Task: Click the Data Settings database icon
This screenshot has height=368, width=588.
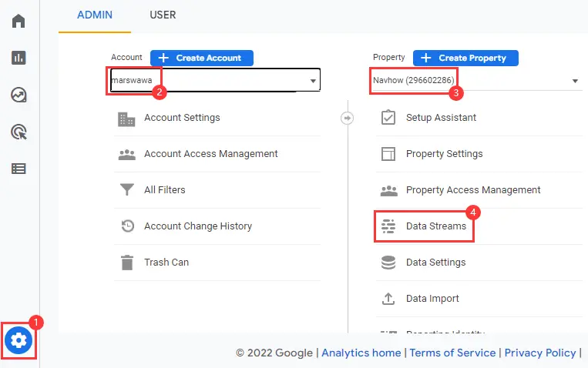Action: [x=388, y=263]
